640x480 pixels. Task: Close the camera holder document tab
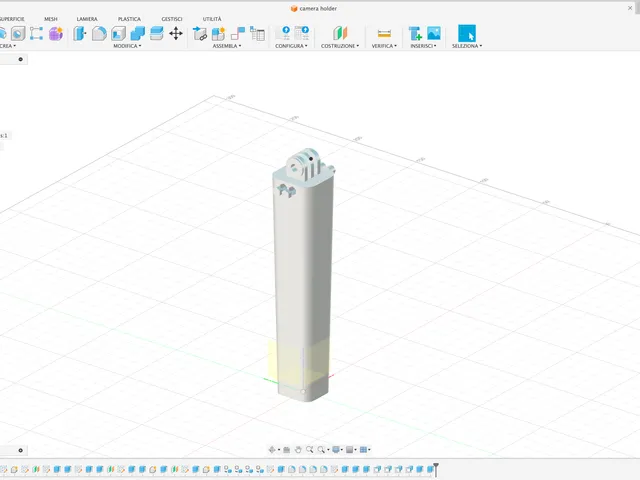pos(630,8)
